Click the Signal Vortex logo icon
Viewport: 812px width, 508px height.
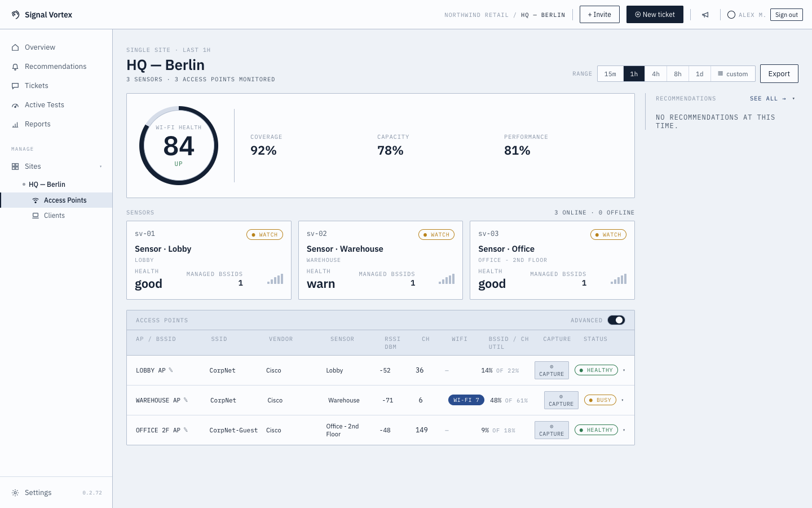[15, 15]
